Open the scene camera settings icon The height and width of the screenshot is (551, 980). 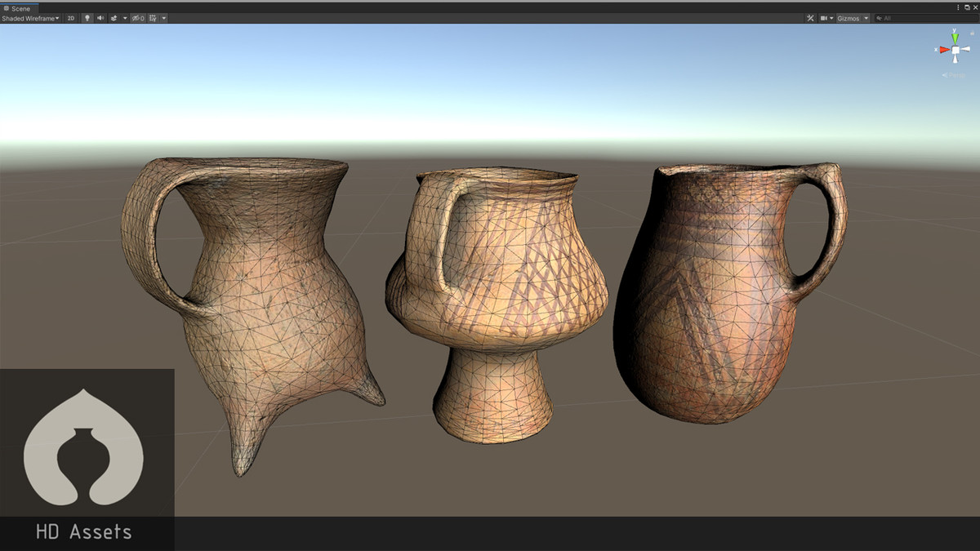[x=823, y=17]
